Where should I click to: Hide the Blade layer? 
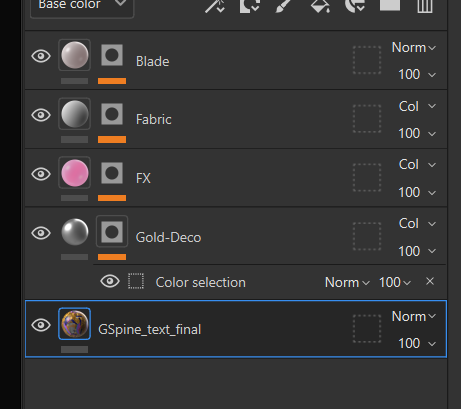41,56
